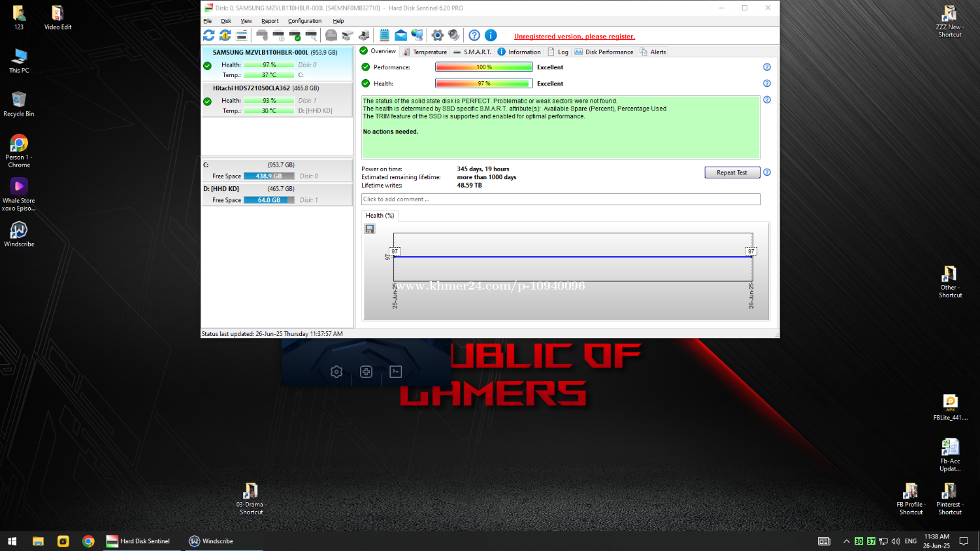Select the C: partition entry

277,171
